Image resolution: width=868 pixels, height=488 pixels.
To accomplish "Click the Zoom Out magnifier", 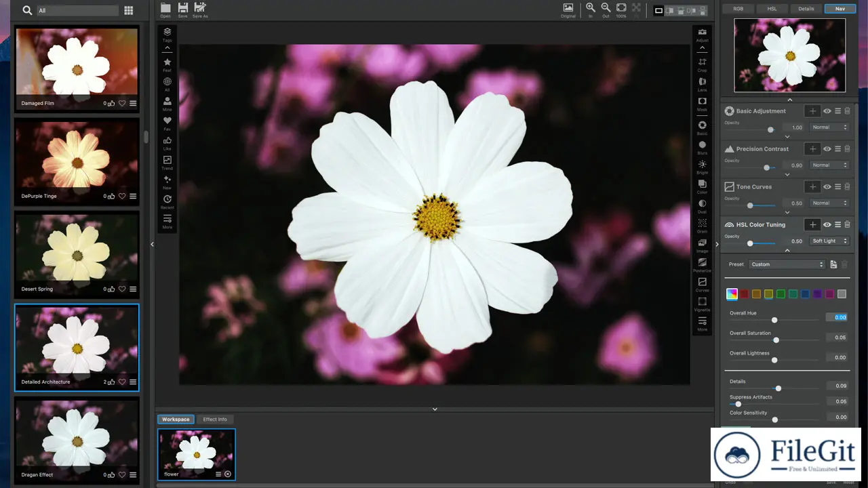I will [606, 9].
